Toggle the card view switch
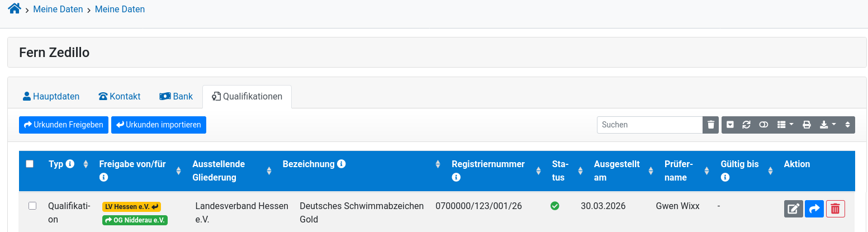The height and width of the screenshot is (232, 868). (763, 125)
